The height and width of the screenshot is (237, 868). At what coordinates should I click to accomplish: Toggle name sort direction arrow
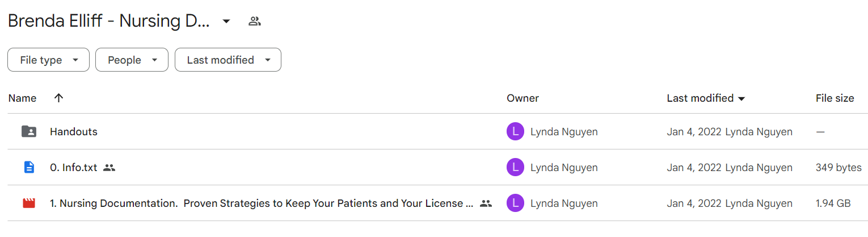[x=58, y=98]
